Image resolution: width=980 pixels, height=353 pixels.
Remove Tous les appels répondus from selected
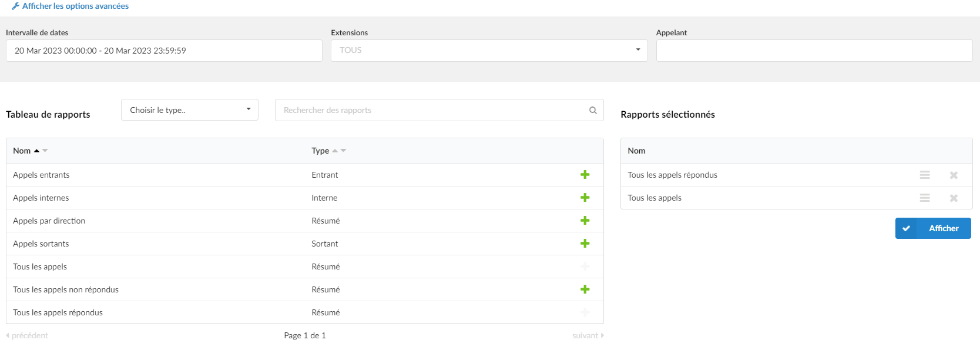(954, 175)
